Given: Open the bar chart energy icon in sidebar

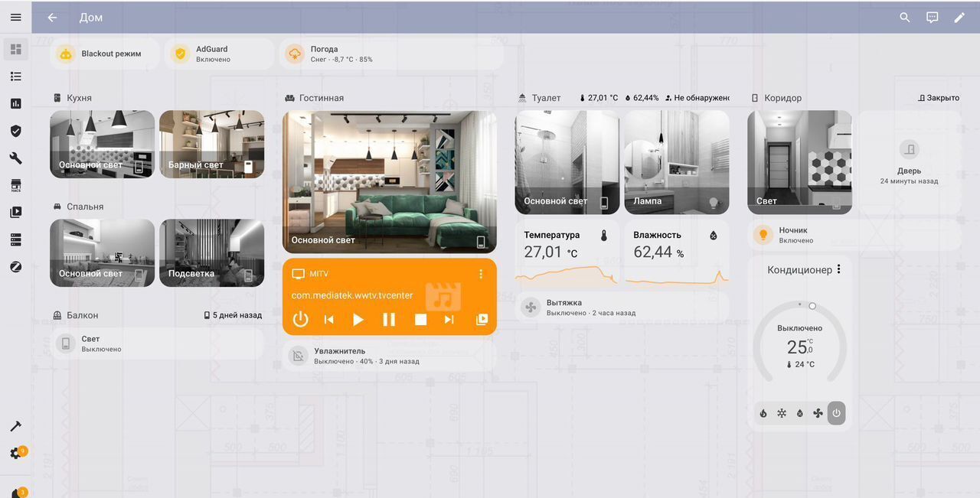Looking at the screenshot, I should tap(16, 103).
